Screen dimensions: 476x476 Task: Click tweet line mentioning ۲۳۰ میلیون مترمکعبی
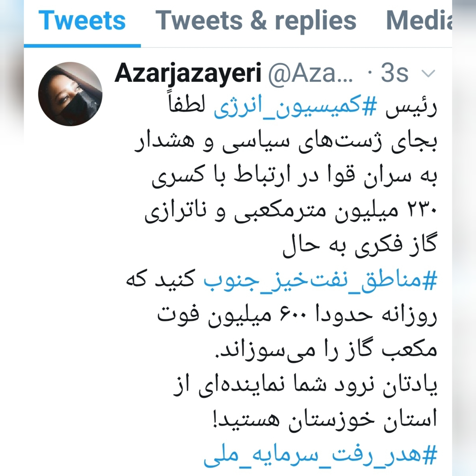pyautogui.click(x=291, y=212)
